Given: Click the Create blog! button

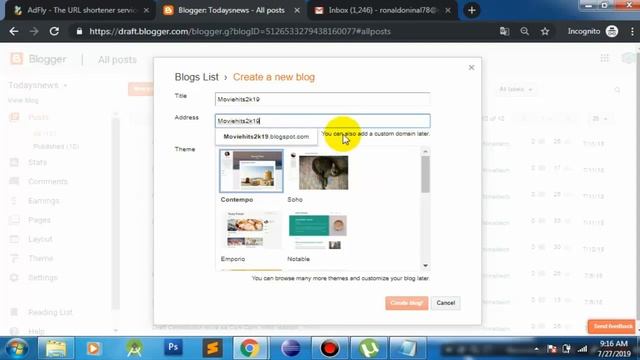Looking at the screenshot, I should 407,303.
